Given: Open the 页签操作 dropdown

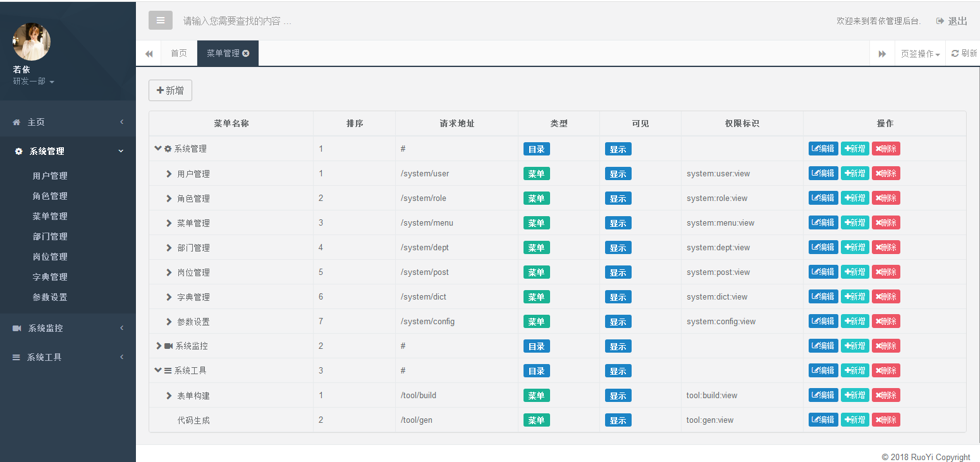Looking at the screenshot, I should point(921,54).
